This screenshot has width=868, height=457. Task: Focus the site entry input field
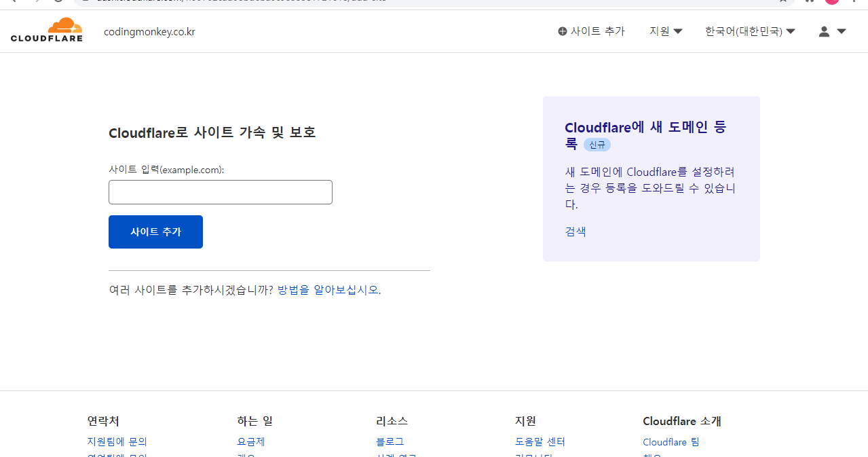(x=221, y=192)
